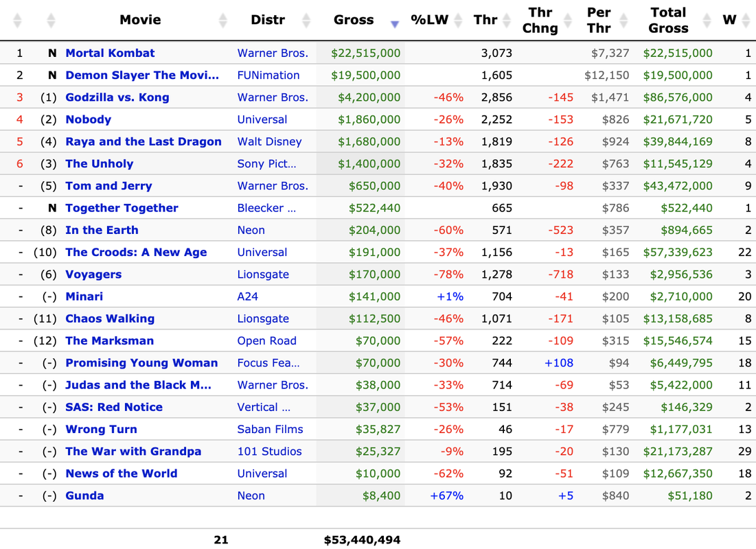Open Universal link in Nobody row
Image resolution: width=756 pixels, height=549 pixels.
tap(262, 119)
